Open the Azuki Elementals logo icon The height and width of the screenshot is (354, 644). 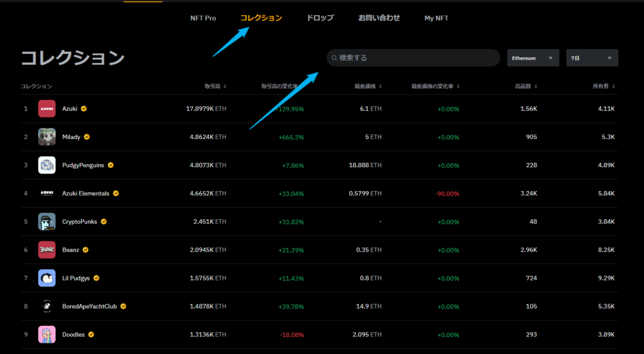47,194
